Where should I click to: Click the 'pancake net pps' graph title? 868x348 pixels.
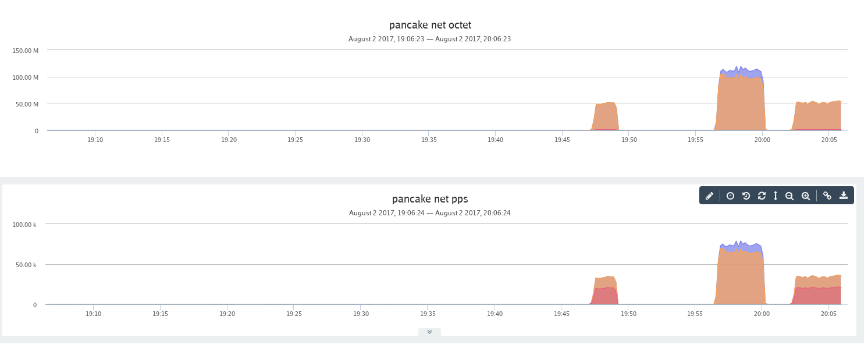[430, 199]
